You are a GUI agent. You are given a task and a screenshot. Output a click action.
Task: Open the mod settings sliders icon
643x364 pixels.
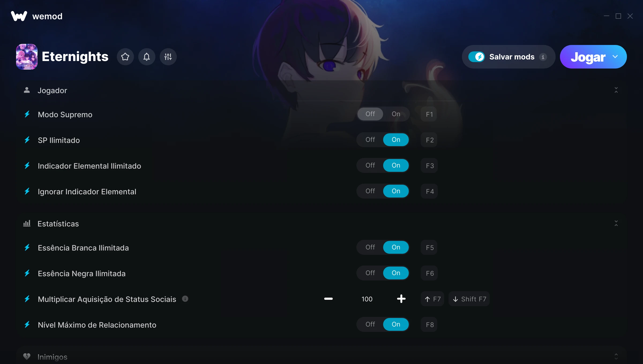click(x=168, y=57)
